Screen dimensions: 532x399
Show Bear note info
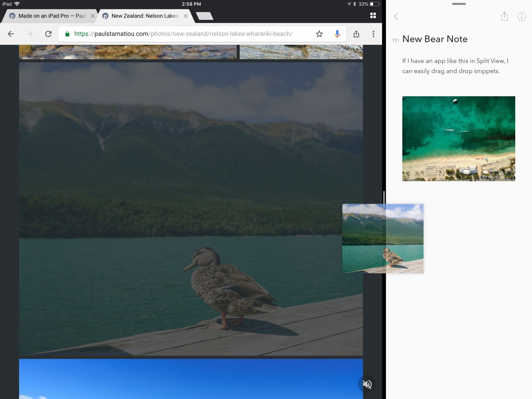click(521, 17)
